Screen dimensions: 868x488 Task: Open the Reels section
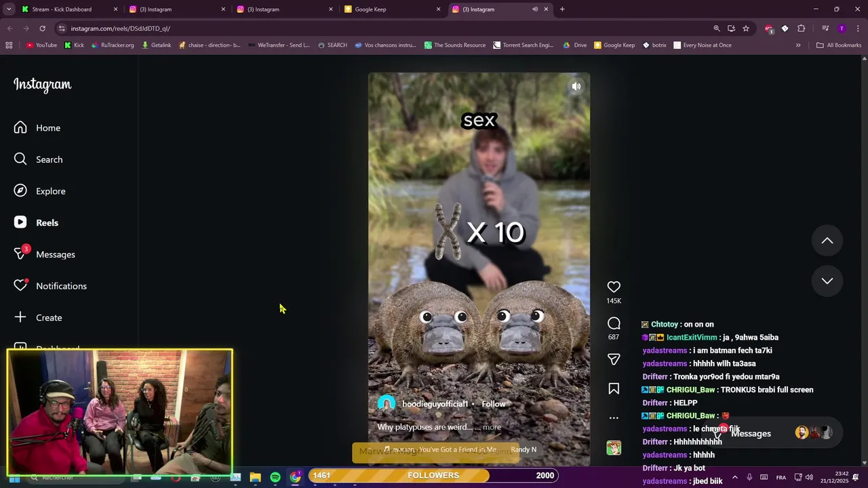point(36,222)
